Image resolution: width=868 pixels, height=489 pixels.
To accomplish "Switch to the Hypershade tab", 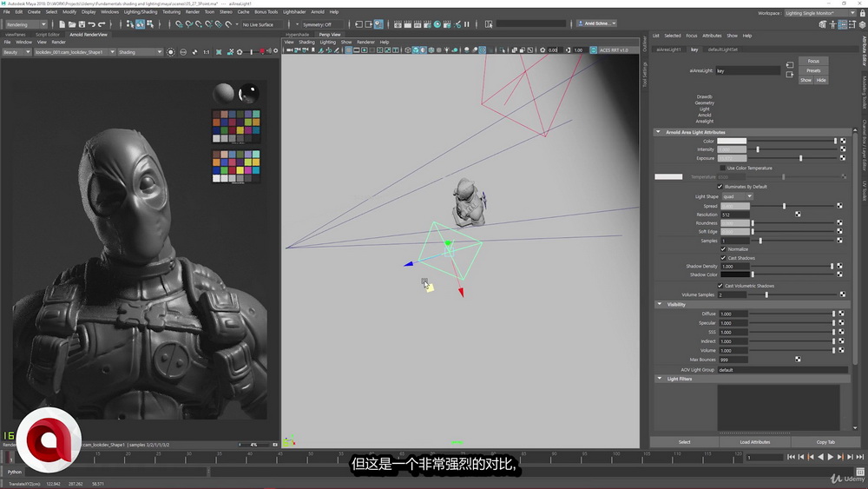I will click(297, 35).
